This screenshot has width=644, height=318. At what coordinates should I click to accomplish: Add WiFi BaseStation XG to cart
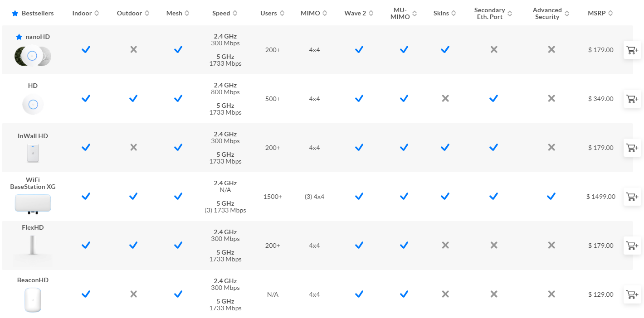click(x=632, y=197)
